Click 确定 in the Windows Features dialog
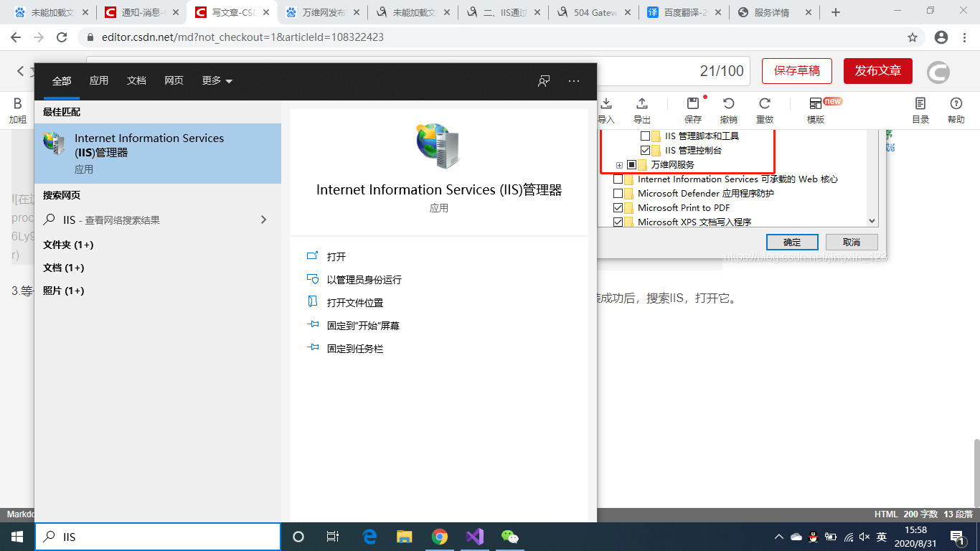The width and height of the screenshot is (980, 551). (792, 242)
